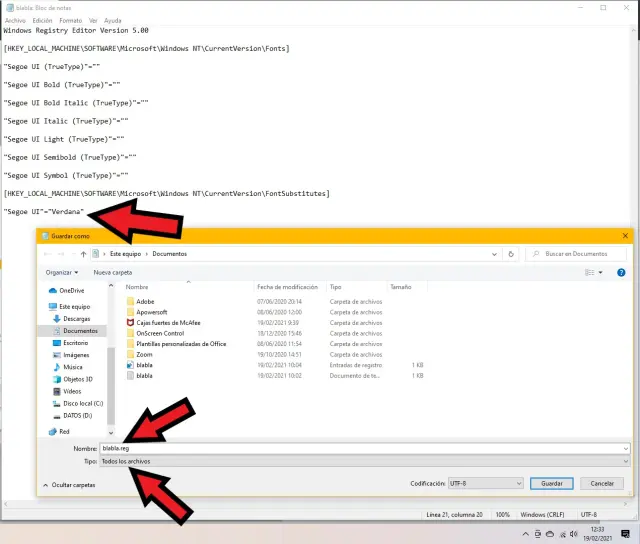This screenshot has height=544, width=640.
Task: Select the blabla registry entries file
Action: point(144,365)
